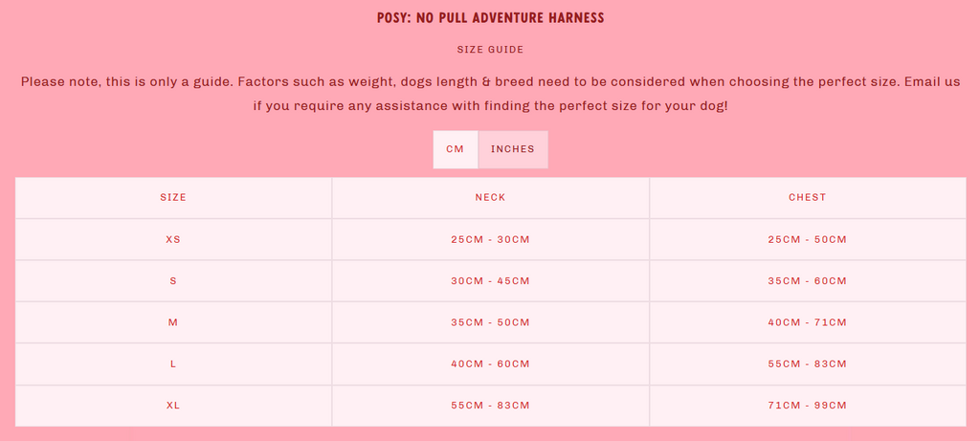980x441 pixels.
Task: Click the SIZE column header
Action: (x=173, y=197)
